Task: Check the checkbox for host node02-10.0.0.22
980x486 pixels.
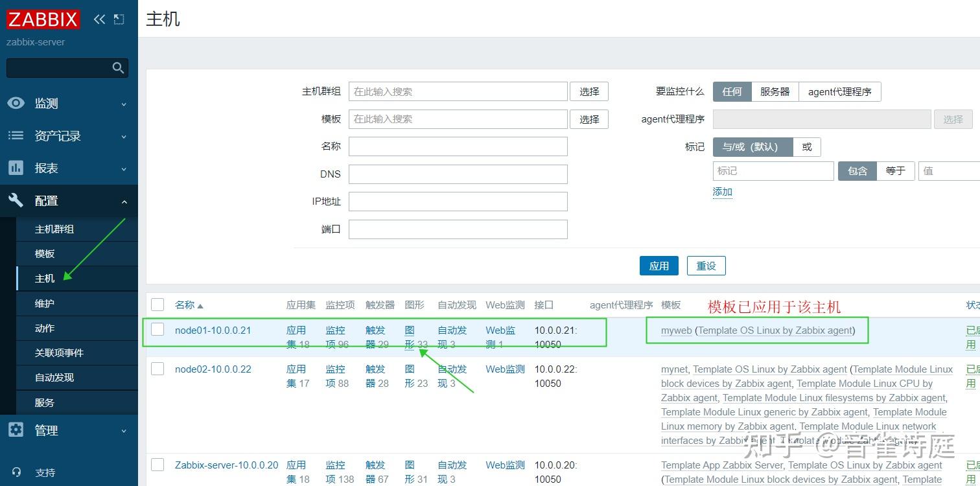Action: [157, 368]
